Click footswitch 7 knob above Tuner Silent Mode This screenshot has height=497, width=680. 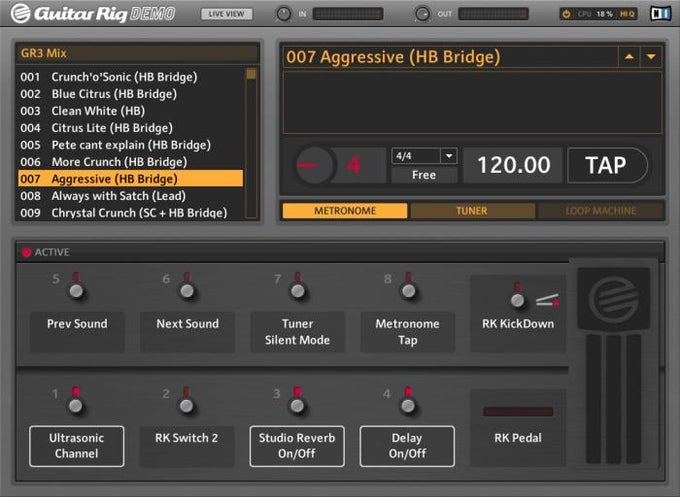pos(298,290)
